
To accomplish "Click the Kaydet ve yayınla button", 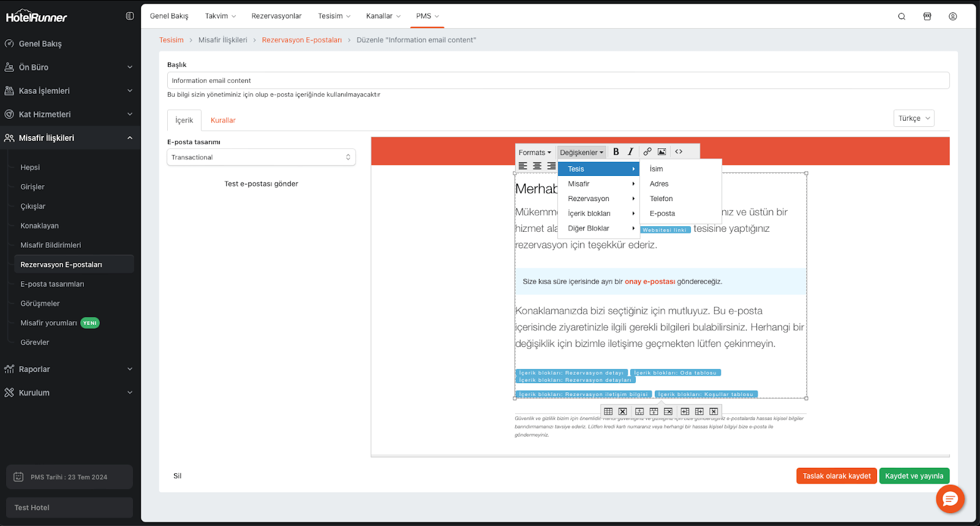I will 914,476.
